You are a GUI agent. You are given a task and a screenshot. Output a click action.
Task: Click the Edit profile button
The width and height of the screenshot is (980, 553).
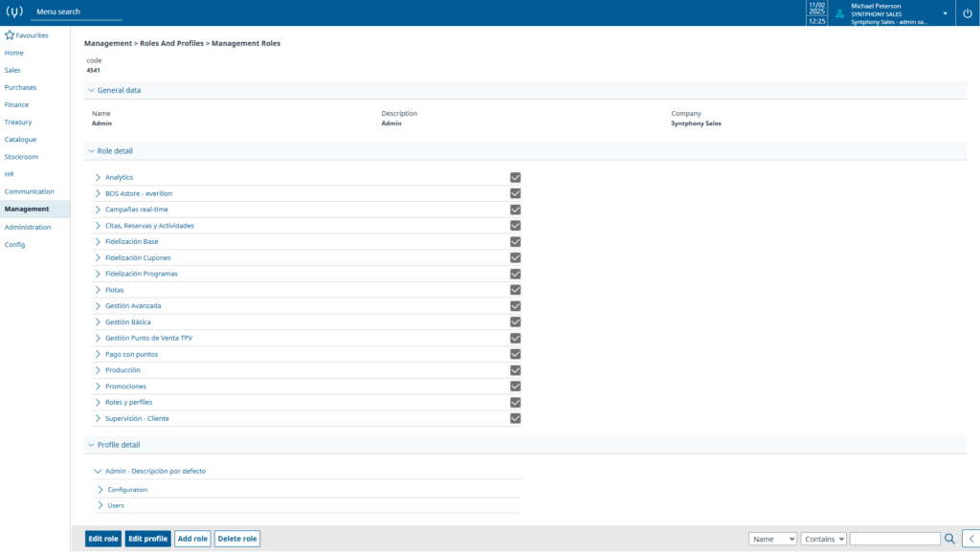point(147,539)
